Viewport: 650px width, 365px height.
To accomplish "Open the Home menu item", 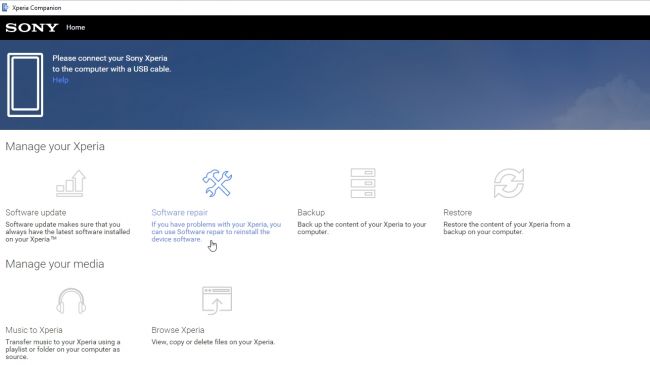I will (75, 27).
